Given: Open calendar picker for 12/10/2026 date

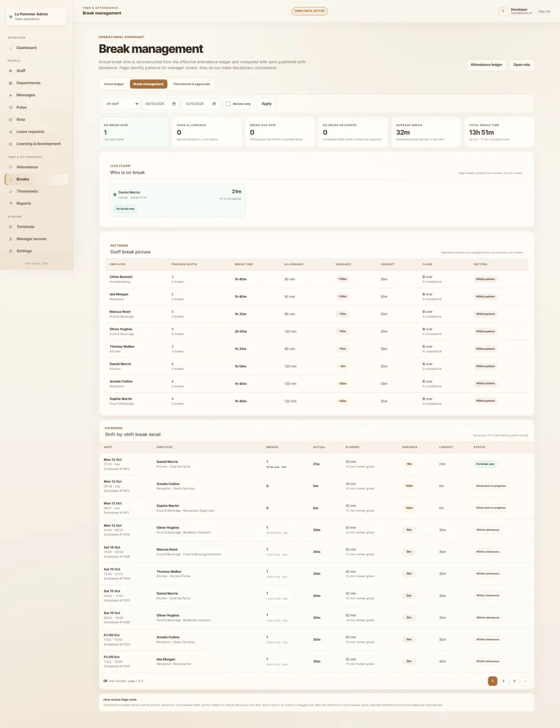Looking at the screenshot, I should coord(214,104).
